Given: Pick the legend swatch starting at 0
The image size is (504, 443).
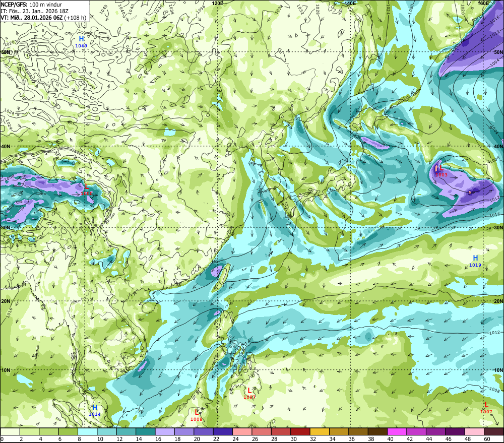Looking at the screenshot, I should pyautogui.click(x=10, y=431).
